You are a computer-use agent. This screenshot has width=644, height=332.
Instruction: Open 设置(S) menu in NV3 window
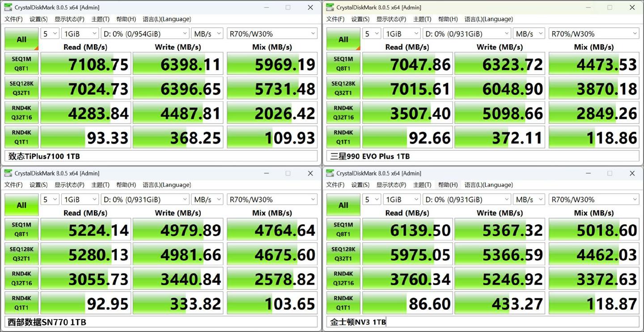tap(360, 185)
